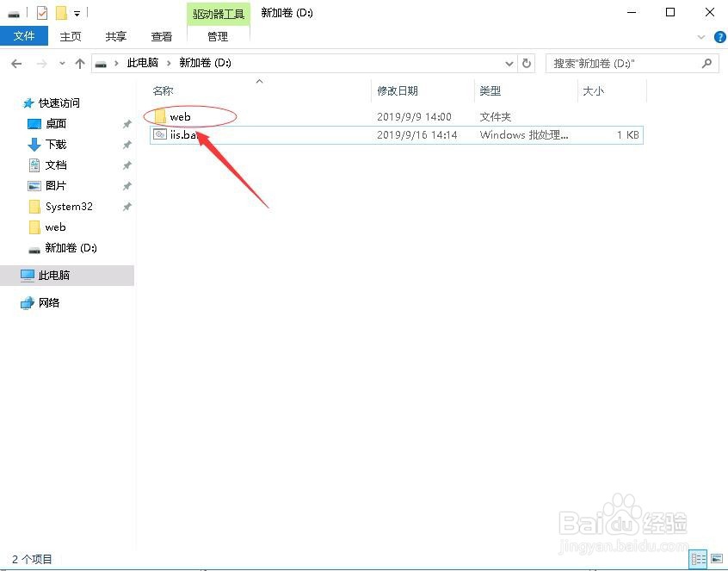Image resolution: width=728 pixels, height=571 pixels.
Task: Unpin 桌面 from Quick access
Action: (x=127, y=123)
